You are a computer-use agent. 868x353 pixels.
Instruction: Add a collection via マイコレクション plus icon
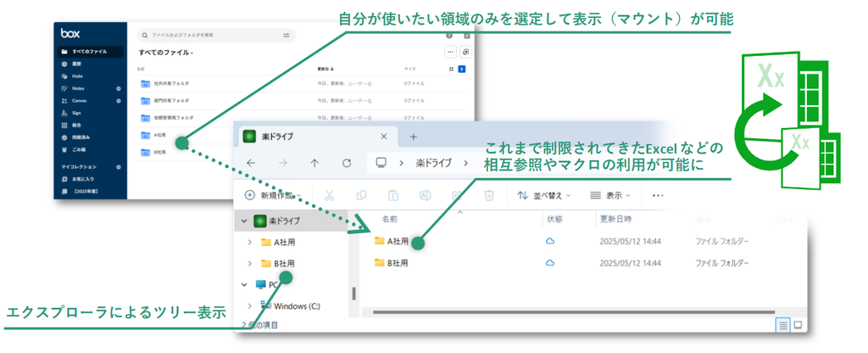pyautogui.click(x=119, y=167)
